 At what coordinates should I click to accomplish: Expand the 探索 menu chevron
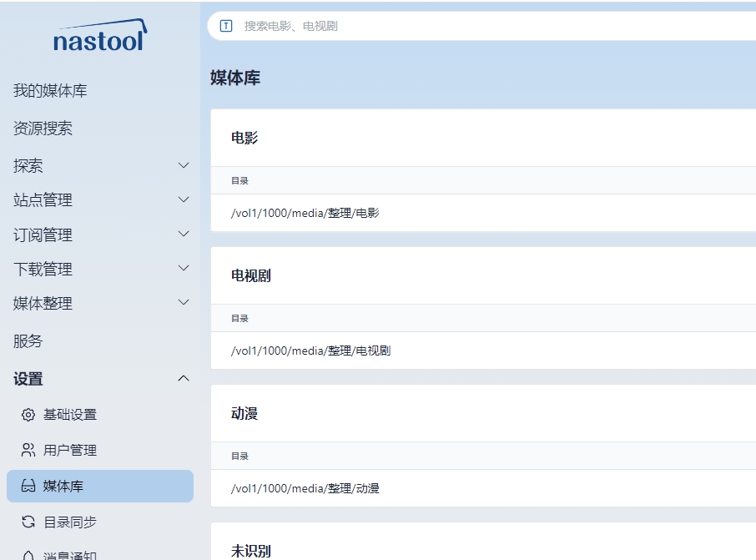[184, 165]
